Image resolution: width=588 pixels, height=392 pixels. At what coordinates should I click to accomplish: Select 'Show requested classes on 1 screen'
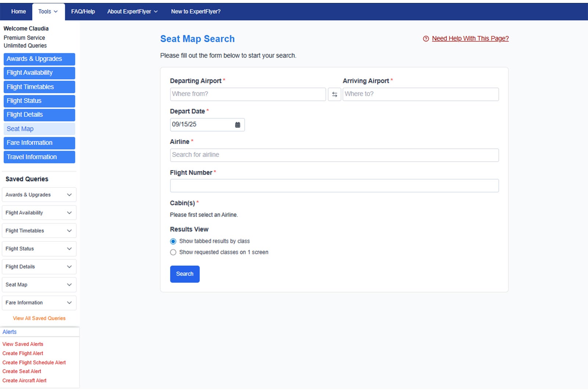point(173,252)
